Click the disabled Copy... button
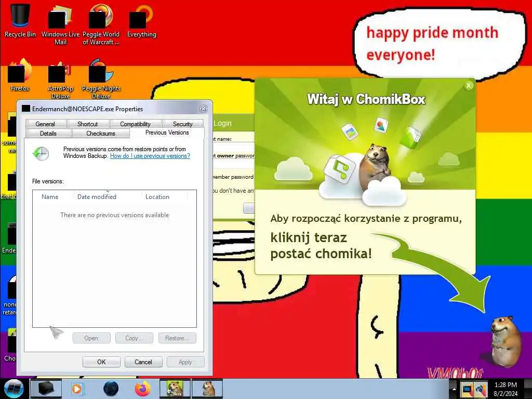The width and height of the screenshot is (532, 399). pyautogui.click(x=134, y=338)
